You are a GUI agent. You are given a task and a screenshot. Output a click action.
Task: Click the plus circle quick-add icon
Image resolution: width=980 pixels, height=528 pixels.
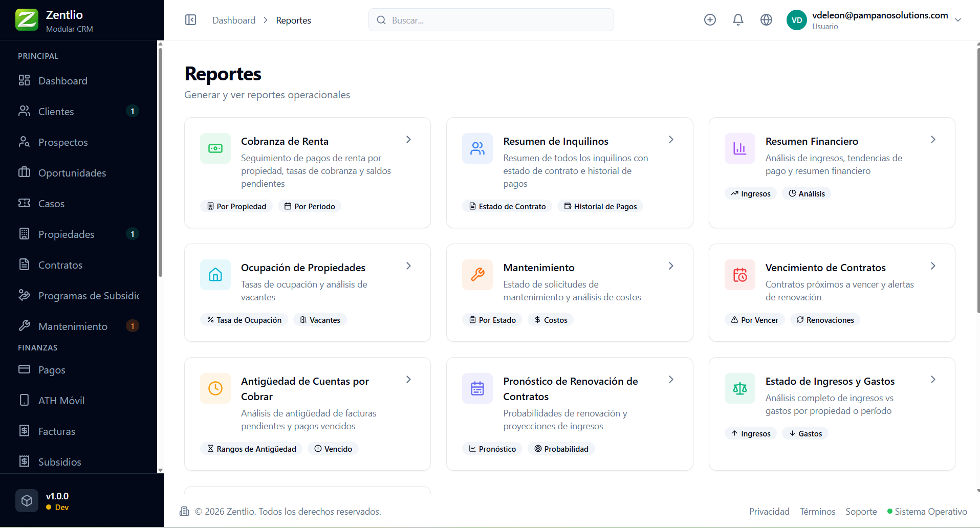point(710,20)
